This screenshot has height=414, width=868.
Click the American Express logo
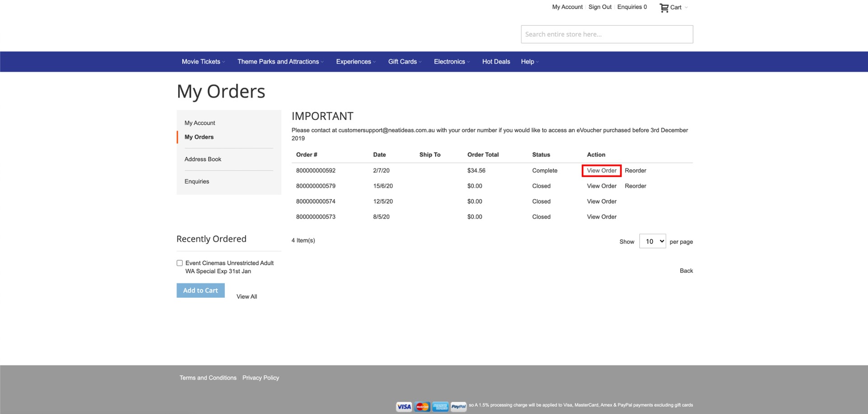pyautogui.click(x=440, y=406)
